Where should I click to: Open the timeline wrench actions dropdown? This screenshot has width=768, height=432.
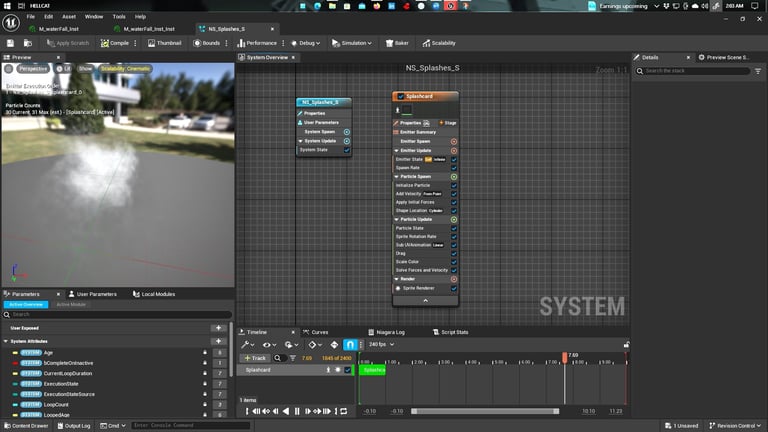pyautogui.click(x=247, y=345)
